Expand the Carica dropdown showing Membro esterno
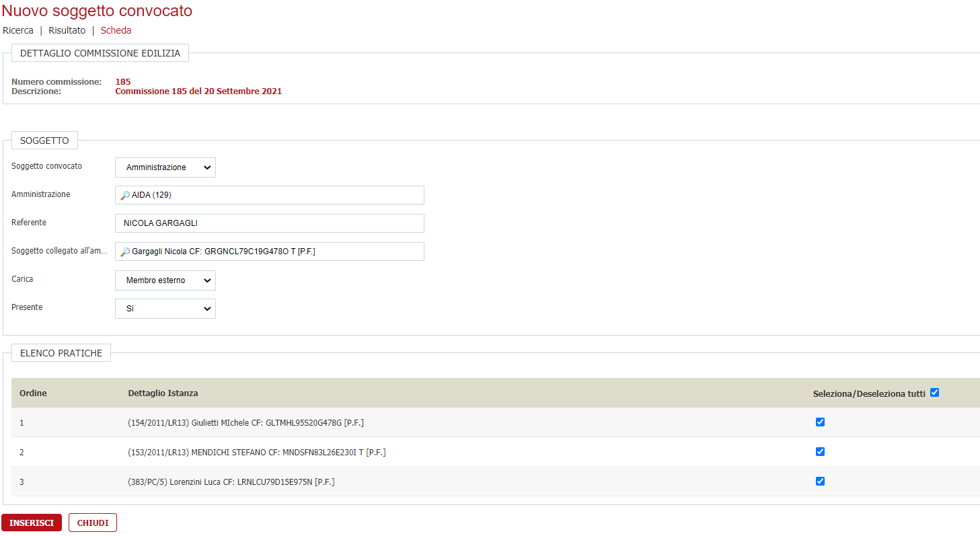Image resolution: width=980 pixels, height=536 pixels. click(165, 280)
